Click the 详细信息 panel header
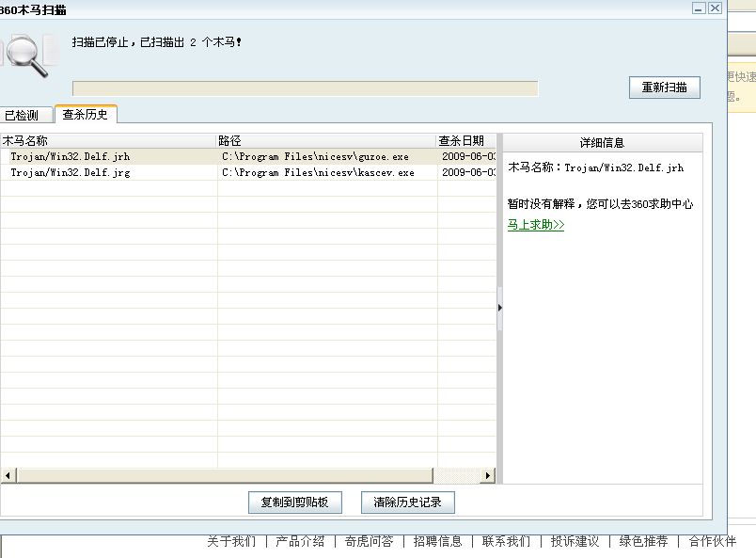This screenshot has height=558, width=756. click(602, 142)
